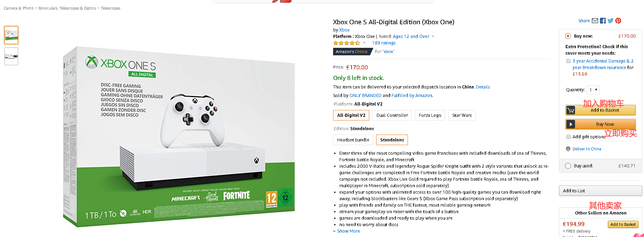Choose the Headset bundle edition
644x237 pixels.
[353, 140]
